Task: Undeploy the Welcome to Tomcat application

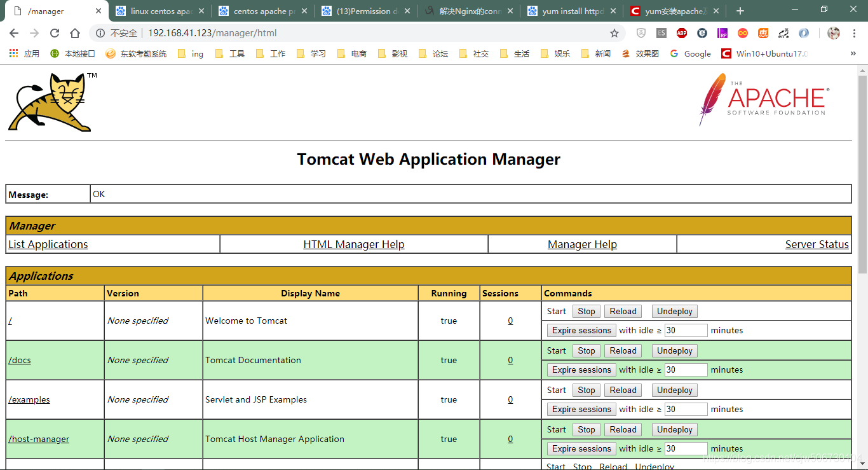Action: [675, 311]
